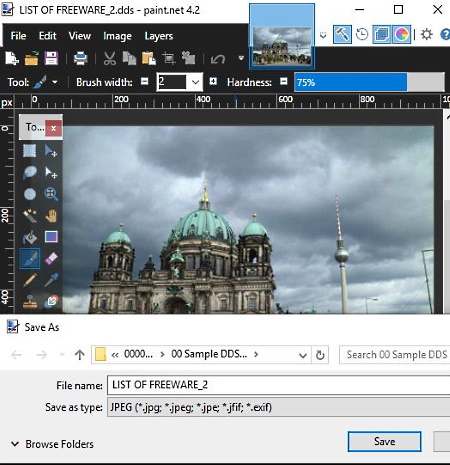Select the Ellipse Select tool
The height and width of the screenshot is (465, 450).
coord(30,194)
